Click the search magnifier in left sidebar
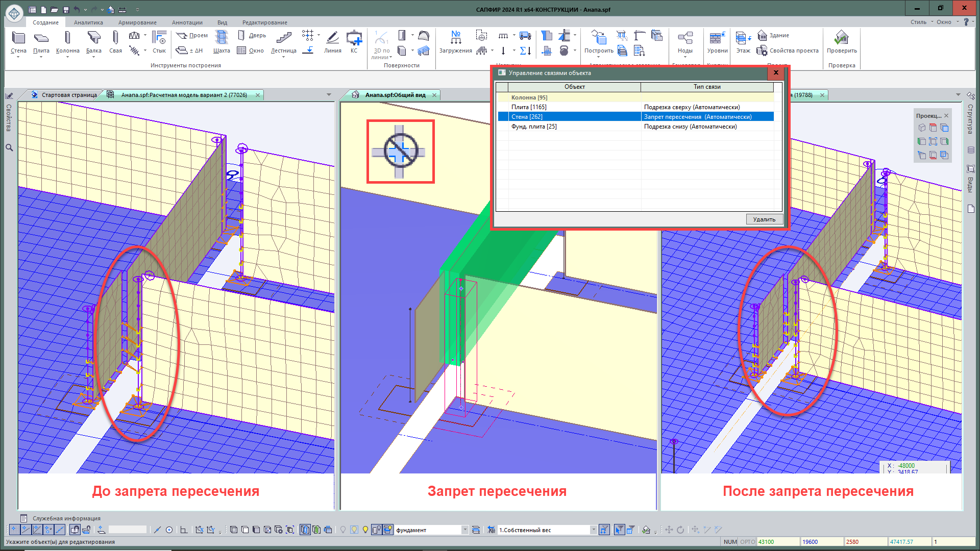980x551 pixels. pos(9,147)
